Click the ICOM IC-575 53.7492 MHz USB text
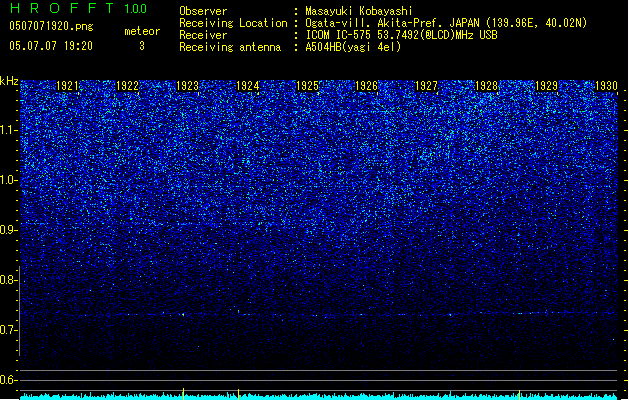 coord(401,35)
